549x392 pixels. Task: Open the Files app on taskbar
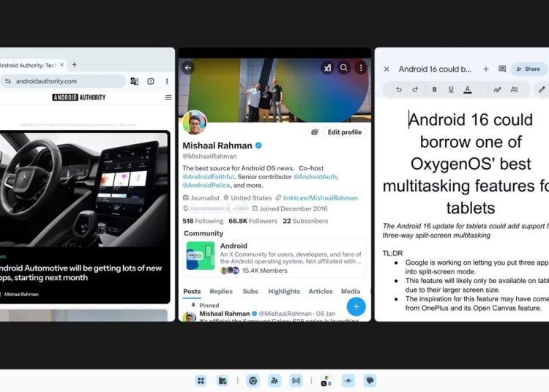tap(223, 380)
